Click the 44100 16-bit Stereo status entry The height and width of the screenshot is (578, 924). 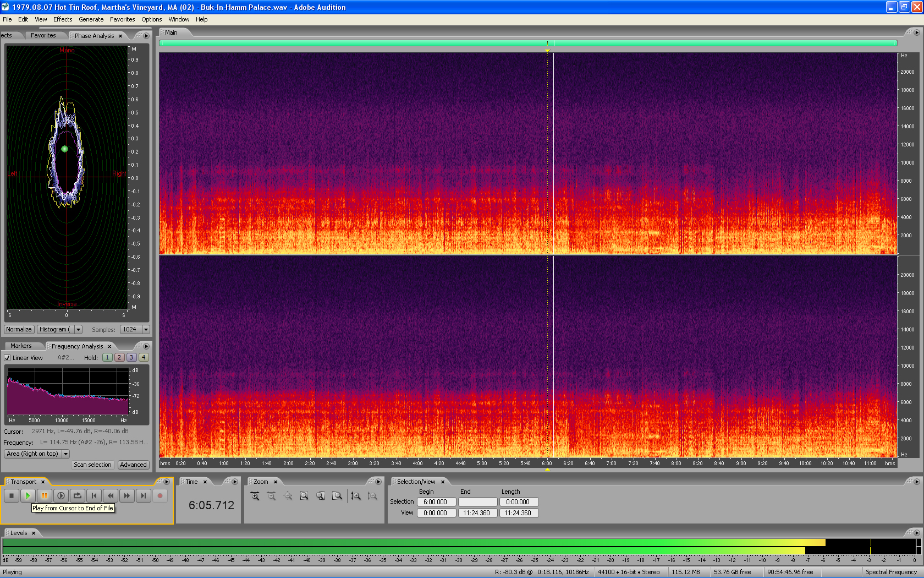point(629,572)
